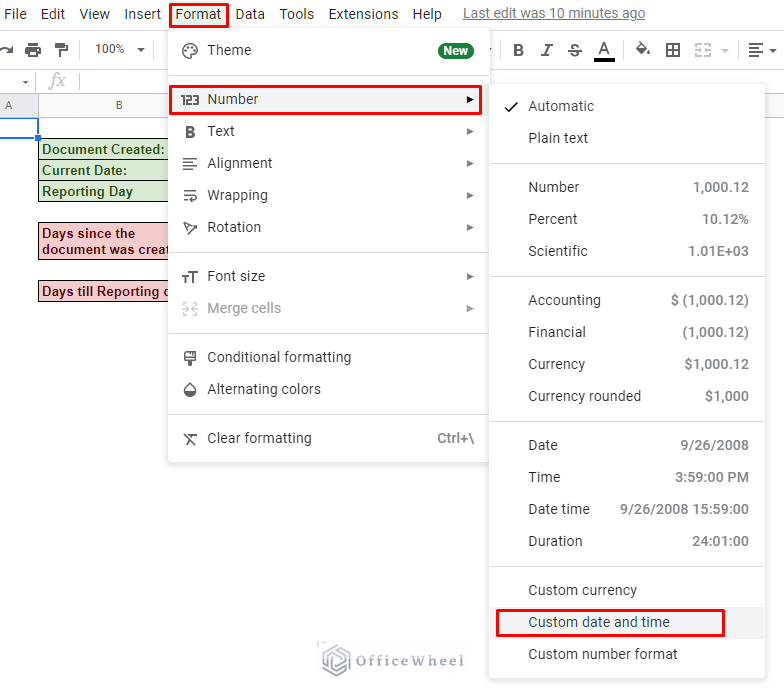The width and height of the screenshot is (784, 699).
Task: Select the checked Automatic format option
Action: pos(560,106)
